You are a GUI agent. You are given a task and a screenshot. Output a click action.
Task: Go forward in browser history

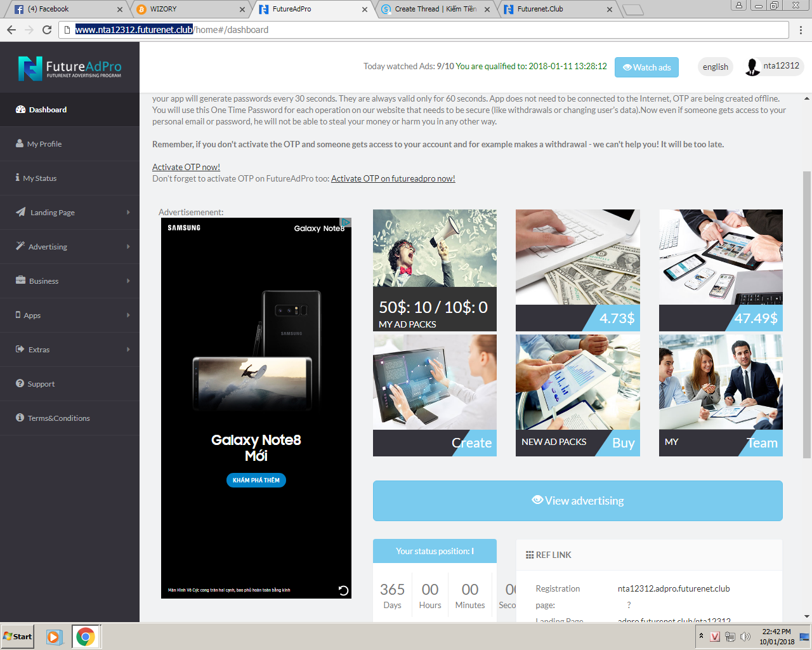click(29, 30)
